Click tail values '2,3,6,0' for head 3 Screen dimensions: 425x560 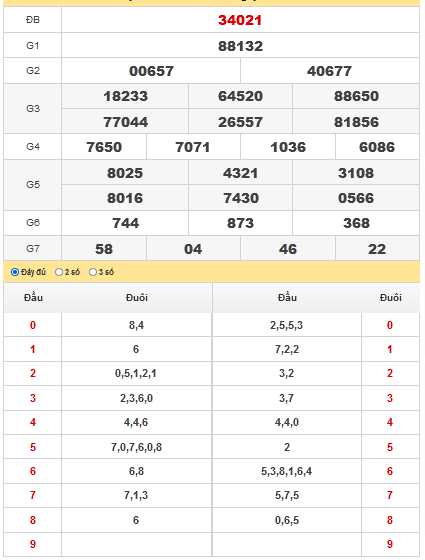click(136, 398)
